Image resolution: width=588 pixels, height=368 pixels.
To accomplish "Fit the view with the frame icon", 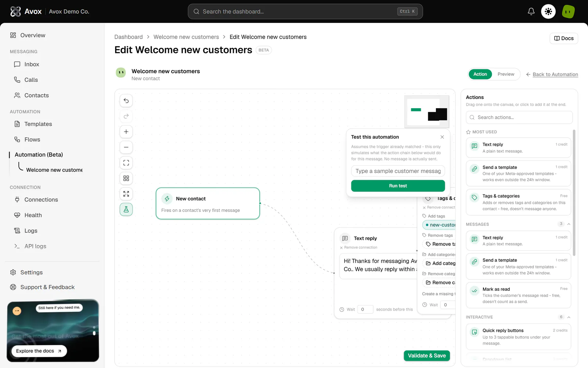I will [x=126, y=163].
